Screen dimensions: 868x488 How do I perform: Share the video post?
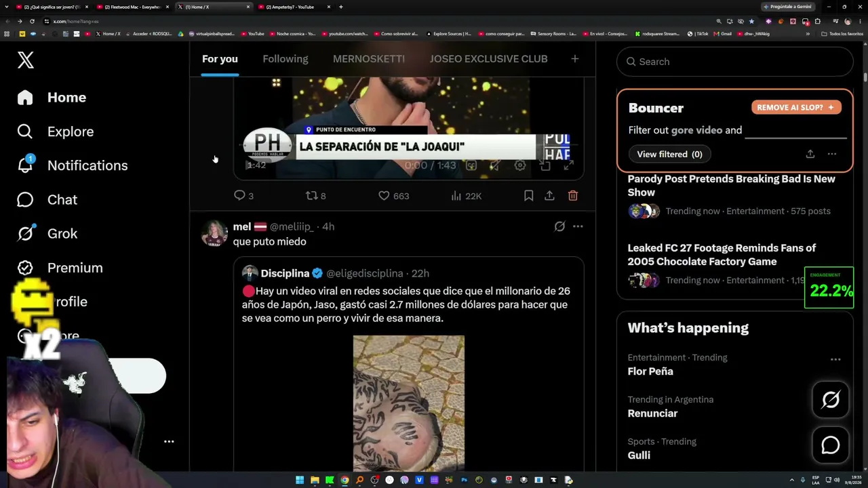(549, 196)
